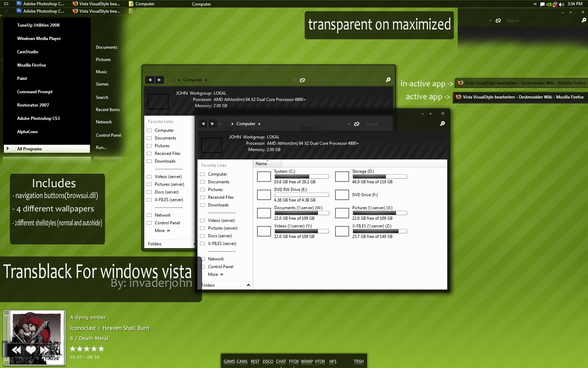Open All Programs in Start menu
The width and height of the screenshot is (588, 368).
pos(47,149)
